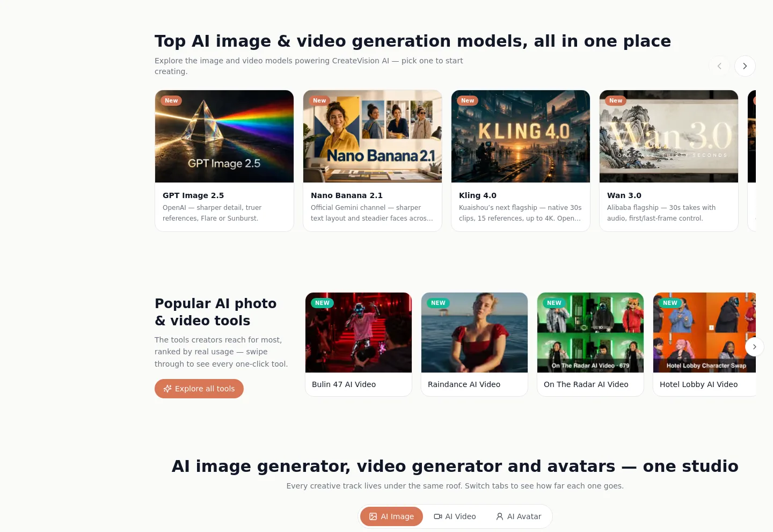Click the Kuaishou's next flagship description

(x=520, y=213)
